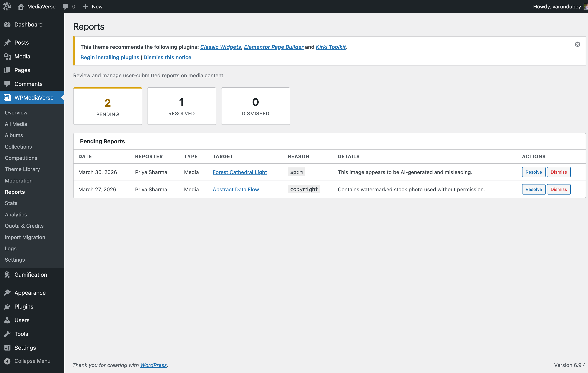This screenshot has width=588, height=373.
Task: Open the Analytics menu item
Action: click(16, 214)
